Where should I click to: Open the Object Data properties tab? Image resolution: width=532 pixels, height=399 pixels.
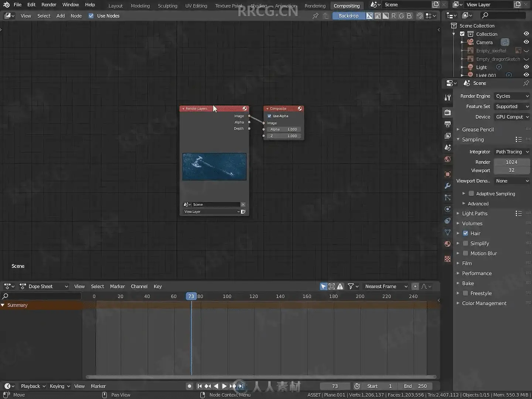[x=448, y=232]
